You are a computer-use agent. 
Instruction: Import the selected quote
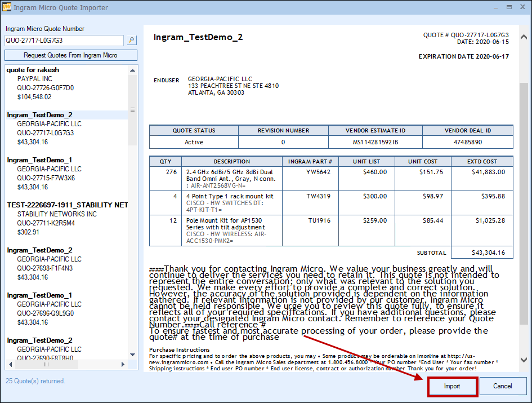[452, 386]
